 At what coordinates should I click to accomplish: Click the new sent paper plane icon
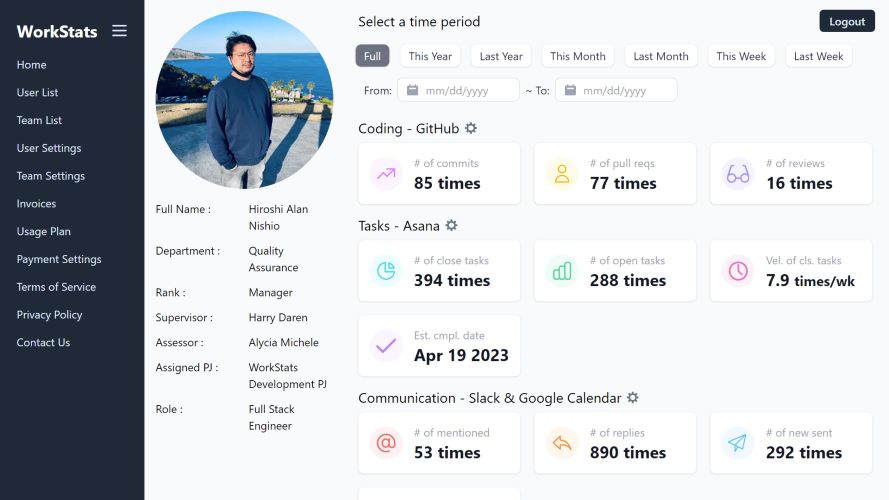pyautogui.click(x=738, y=443)
